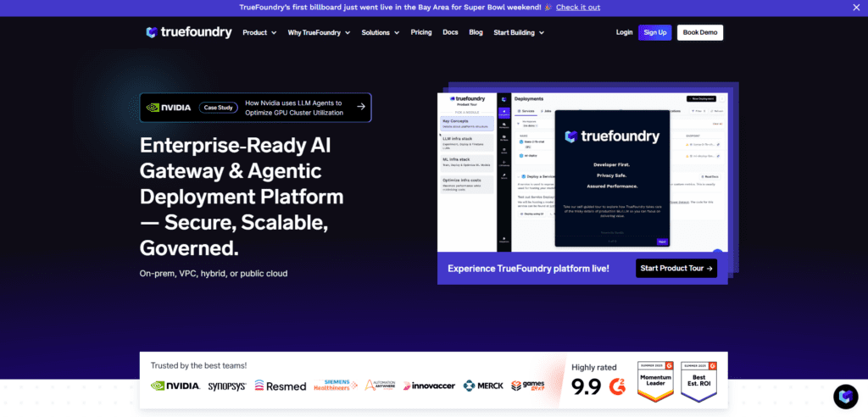Click the Login link

coord(624,32)
